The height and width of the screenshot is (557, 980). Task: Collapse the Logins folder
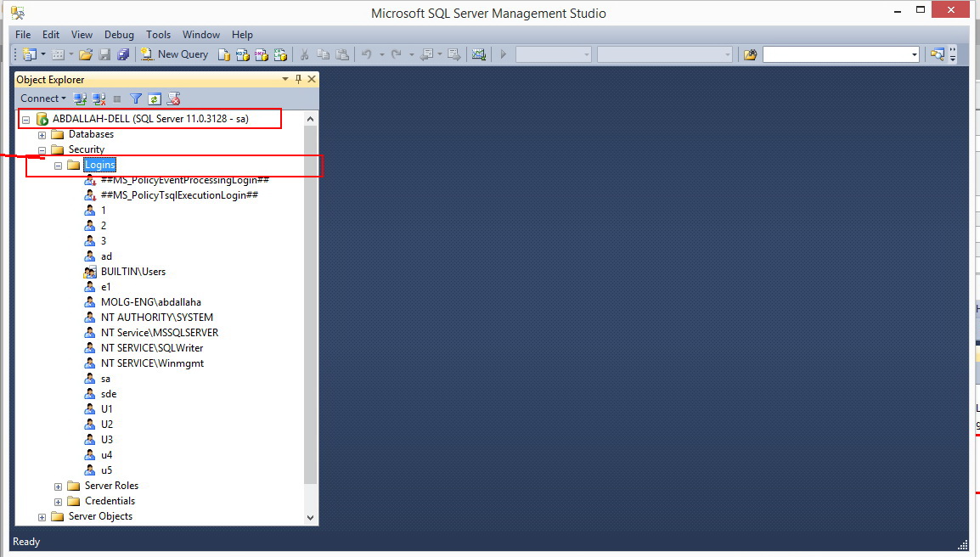tap(58, 166)
